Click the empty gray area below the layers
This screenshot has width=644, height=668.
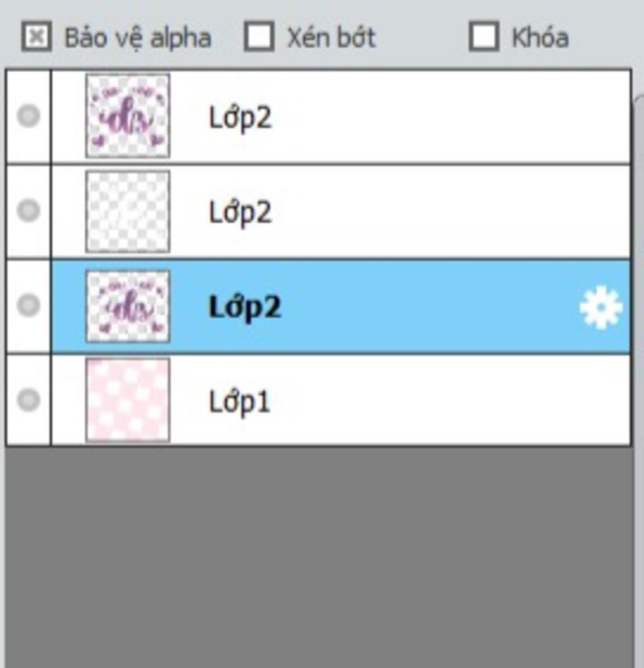(318, 557)
